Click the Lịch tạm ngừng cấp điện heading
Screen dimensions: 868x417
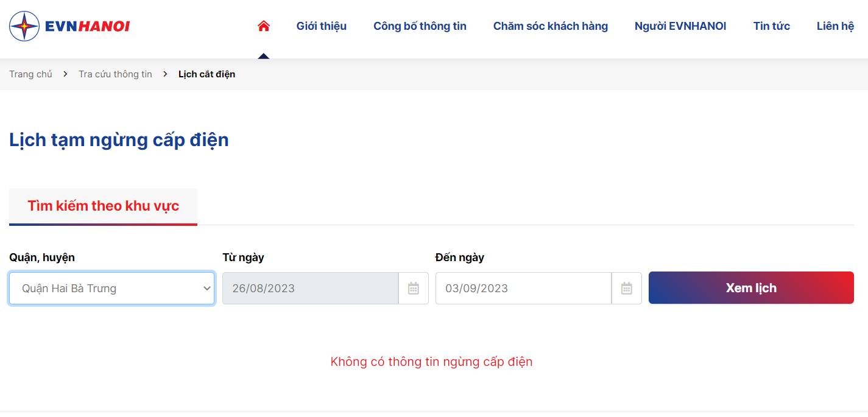119,140
